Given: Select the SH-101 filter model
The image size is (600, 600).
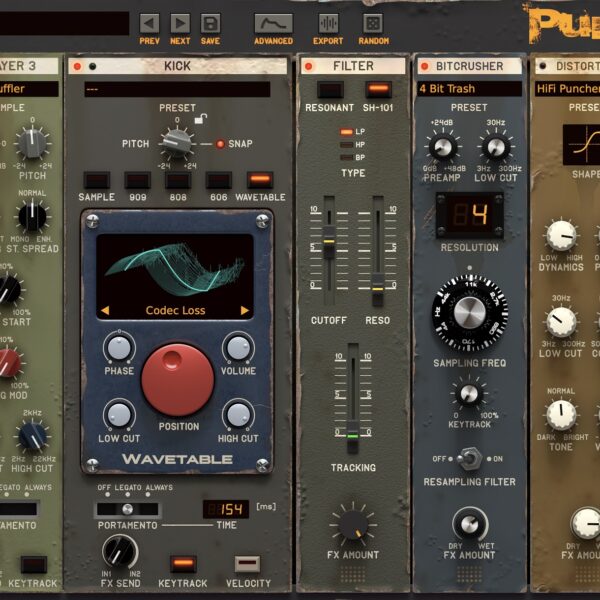Looking at the screenshot, I should [378, 90].
